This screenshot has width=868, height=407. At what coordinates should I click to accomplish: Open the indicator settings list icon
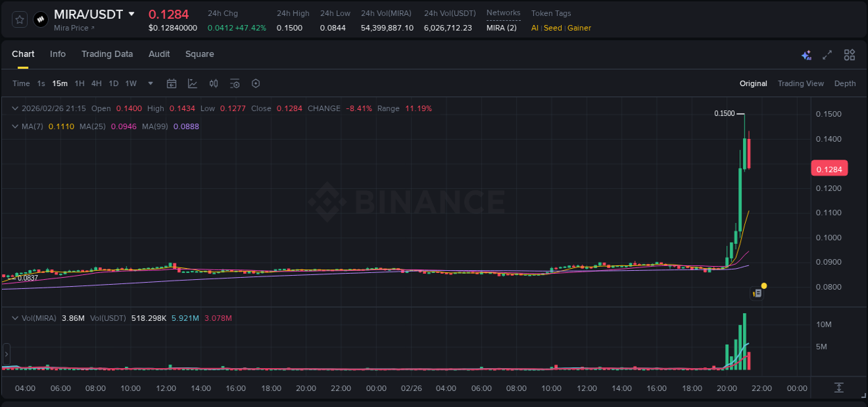pyautogui.click(x=235, y=83)
